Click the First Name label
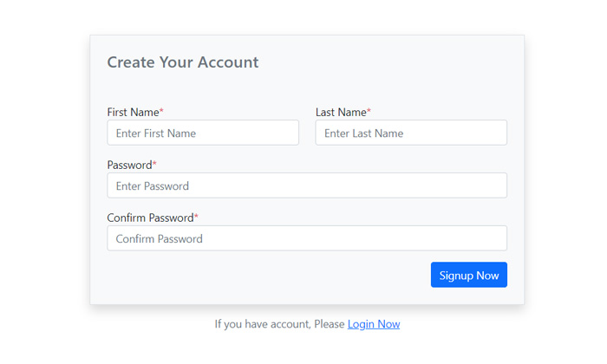This screenshot has width=607, height=364. [135, 112]
